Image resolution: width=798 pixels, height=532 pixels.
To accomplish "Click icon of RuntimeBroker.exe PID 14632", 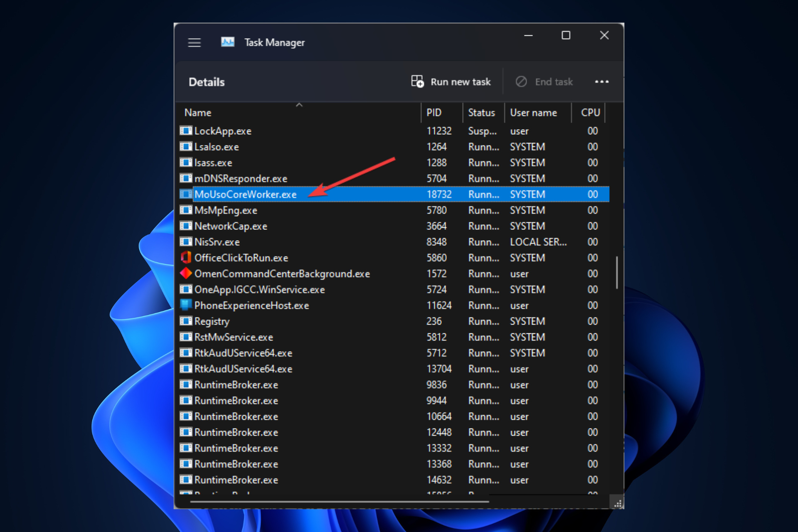I will 186,480.
